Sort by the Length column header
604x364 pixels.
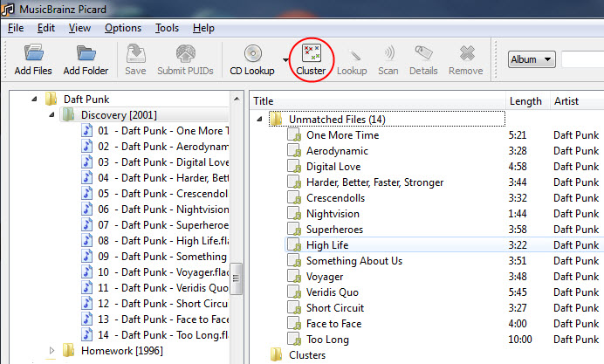point(525,100)
